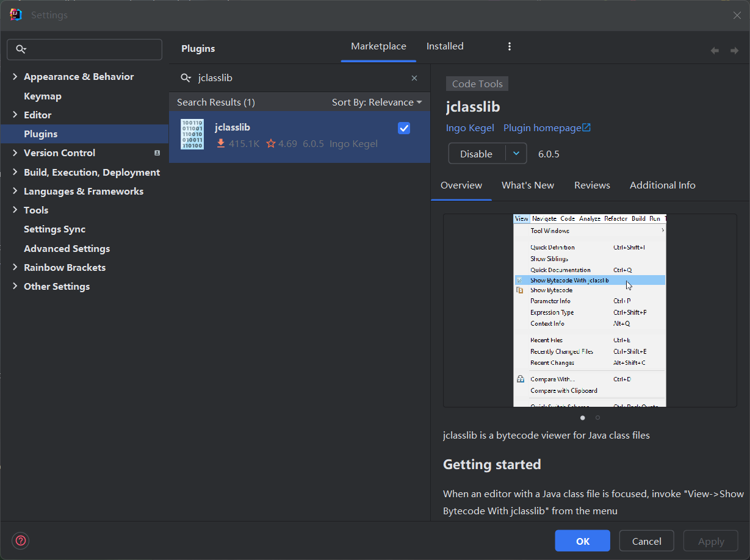Click the external link icon beside Plugin homepage
This screenshot has height=560, width=750.
586,127
